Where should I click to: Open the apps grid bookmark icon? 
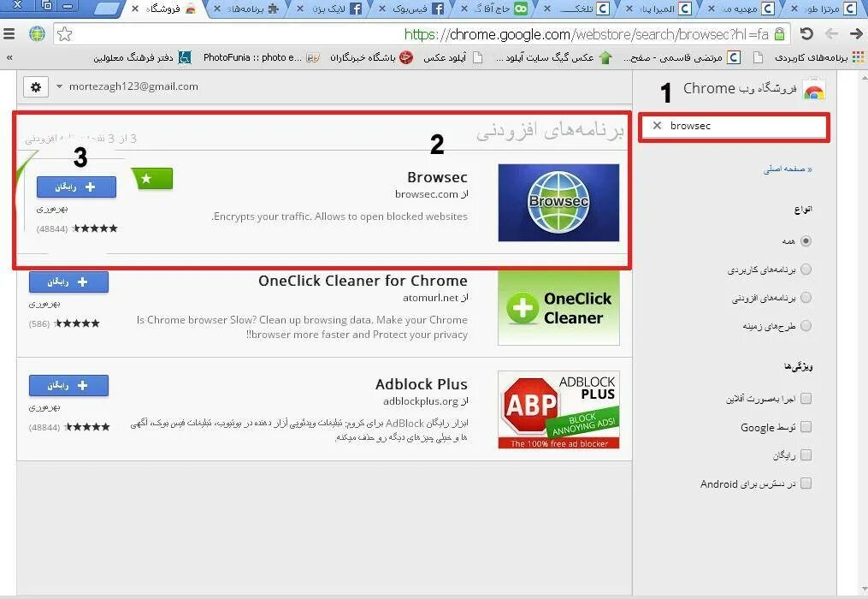[858, 57]
